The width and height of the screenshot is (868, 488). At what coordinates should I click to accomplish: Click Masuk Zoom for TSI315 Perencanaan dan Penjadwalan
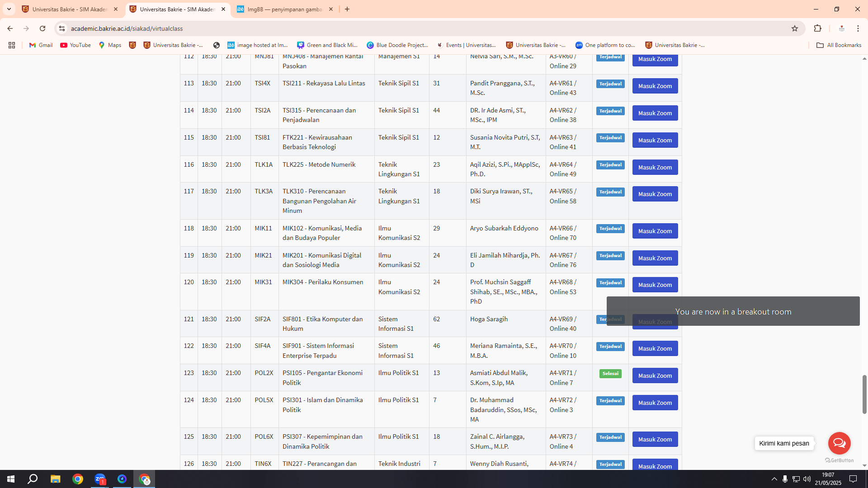655,113
